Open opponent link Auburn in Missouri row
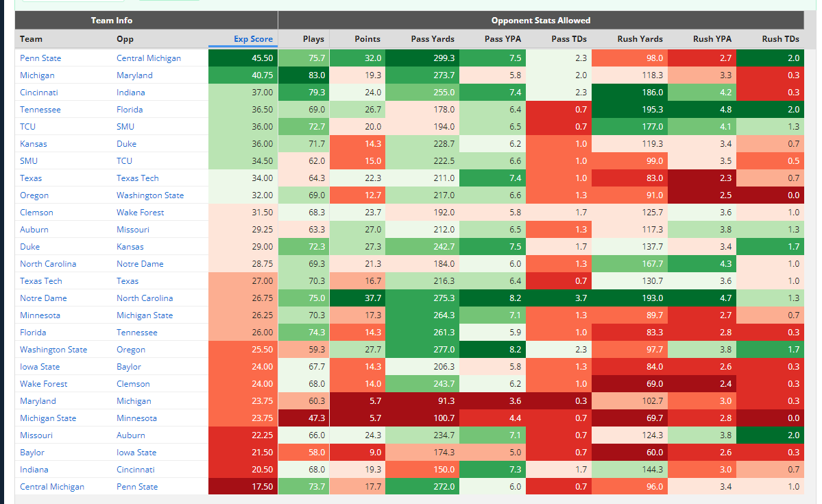The image size is (822, 504). pos(130,435)
